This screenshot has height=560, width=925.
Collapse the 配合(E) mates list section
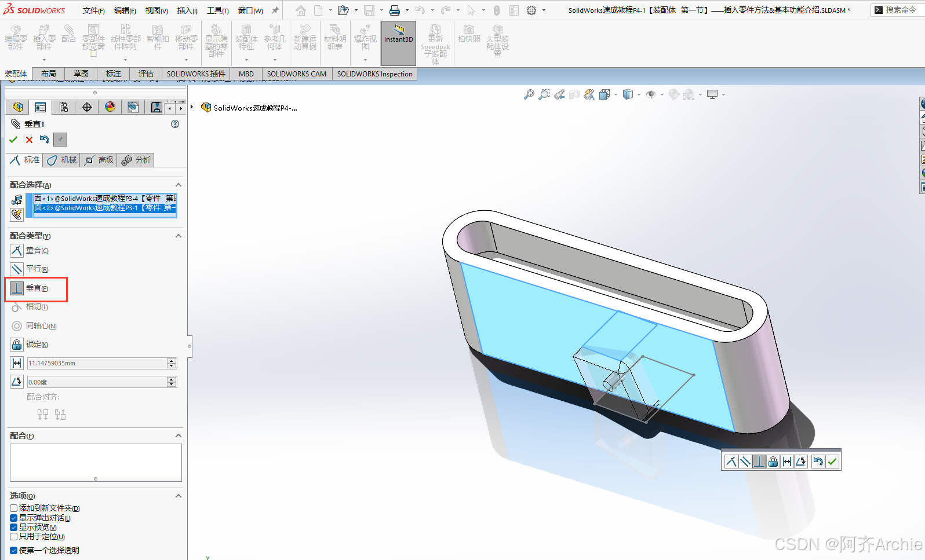(x=179, y=435)
